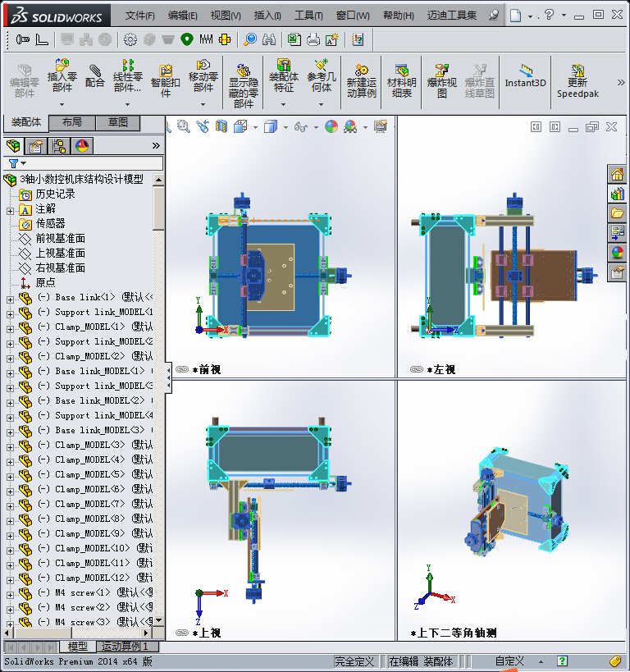
Task: Open SolidWorks Resources home icon in task pane
Action: click(x=617, y=174)
